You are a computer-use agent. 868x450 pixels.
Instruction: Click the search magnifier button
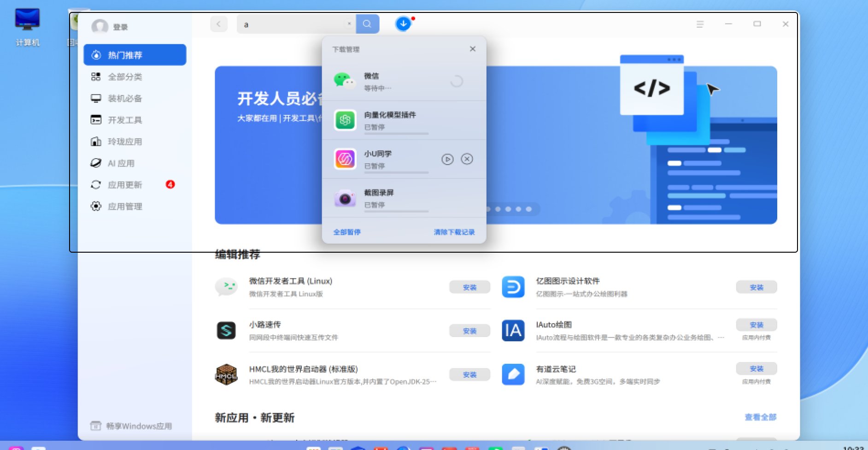click(367, 24)
